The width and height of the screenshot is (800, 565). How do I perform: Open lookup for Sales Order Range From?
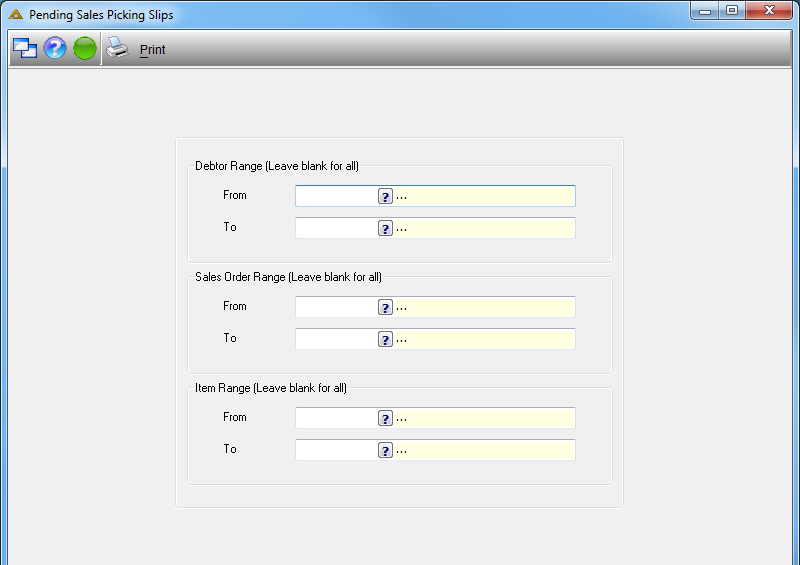[385, 307]
